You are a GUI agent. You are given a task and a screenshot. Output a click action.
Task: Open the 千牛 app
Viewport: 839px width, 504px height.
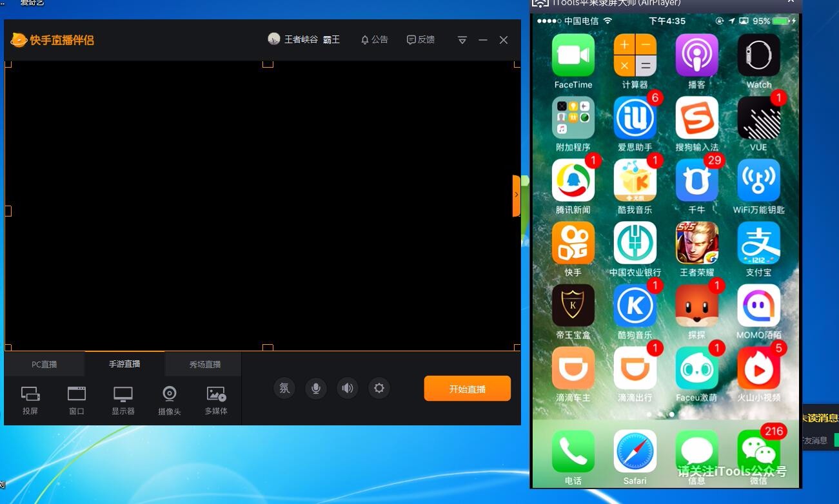(x=696, y=180)
